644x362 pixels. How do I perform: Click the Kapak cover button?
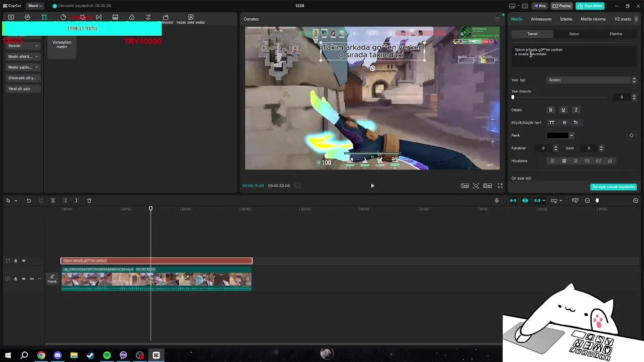tap(52, 279)
